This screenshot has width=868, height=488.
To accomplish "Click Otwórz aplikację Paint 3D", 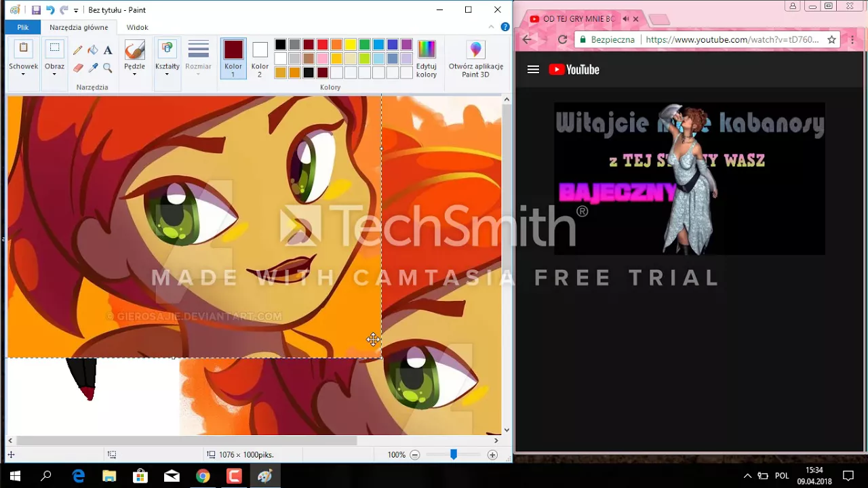I will 475,59.
